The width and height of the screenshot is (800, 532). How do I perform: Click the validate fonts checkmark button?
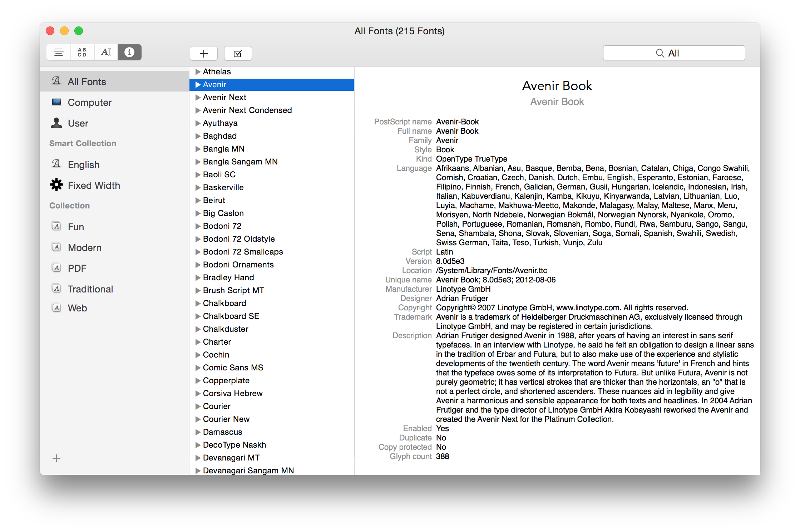tap(238, 53)
